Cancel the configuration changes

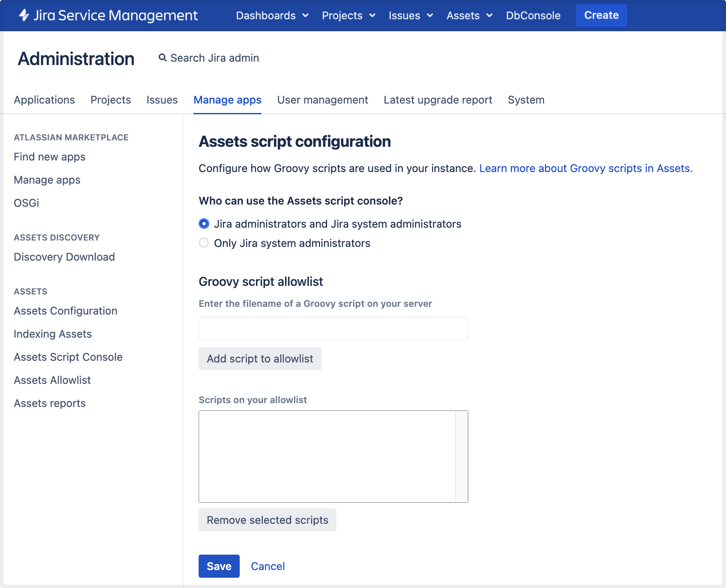click(x=268, y=566)
